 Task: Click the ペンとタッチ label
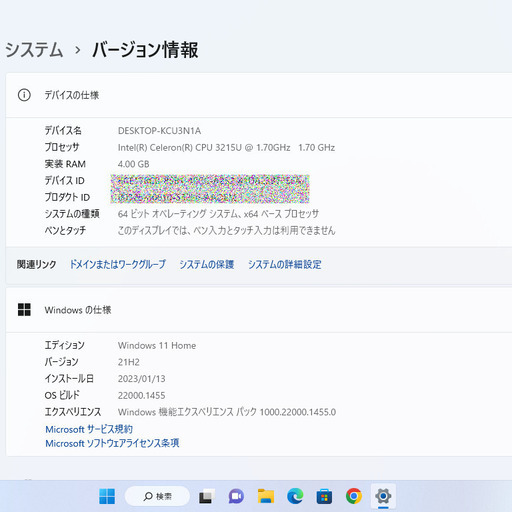[65, 230]
